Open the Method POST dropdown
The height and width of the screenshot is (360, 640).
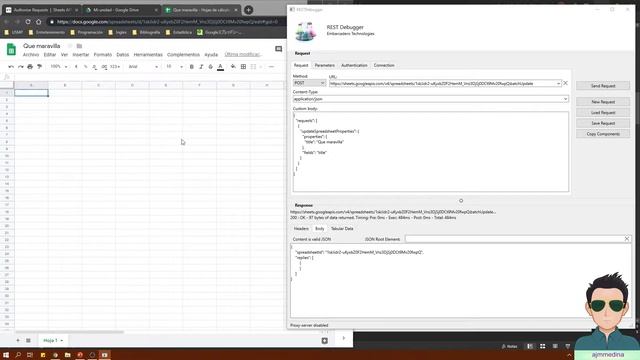309,83
